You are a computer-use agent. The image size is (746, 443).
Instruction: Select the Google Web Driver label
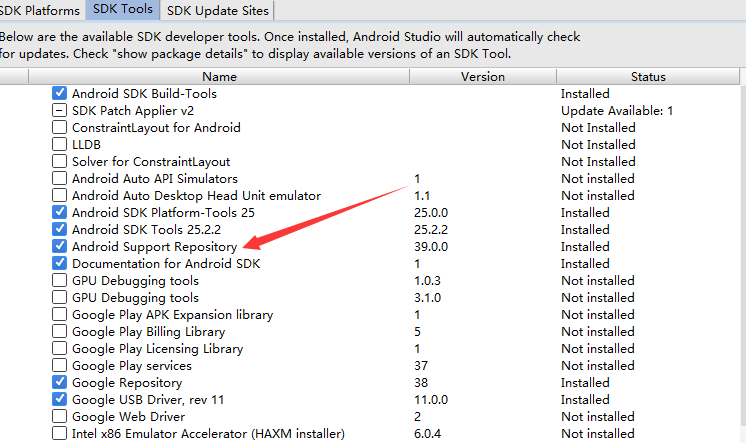[x=128, y=417]
